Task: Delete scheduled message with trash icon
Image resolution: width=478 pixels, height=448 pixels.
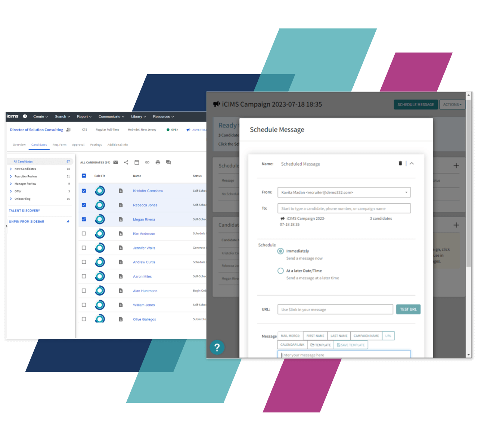Action: (400, 163)
